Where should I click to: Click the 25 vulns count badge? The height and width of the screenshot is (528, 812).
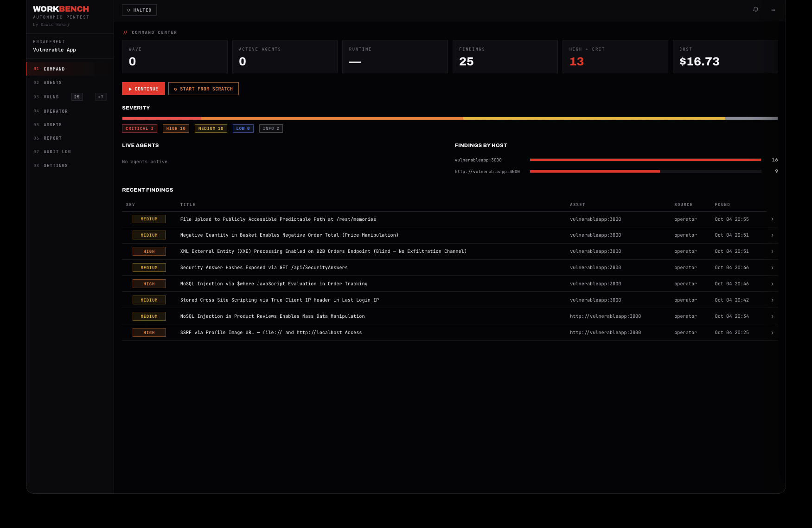(77, 97)
